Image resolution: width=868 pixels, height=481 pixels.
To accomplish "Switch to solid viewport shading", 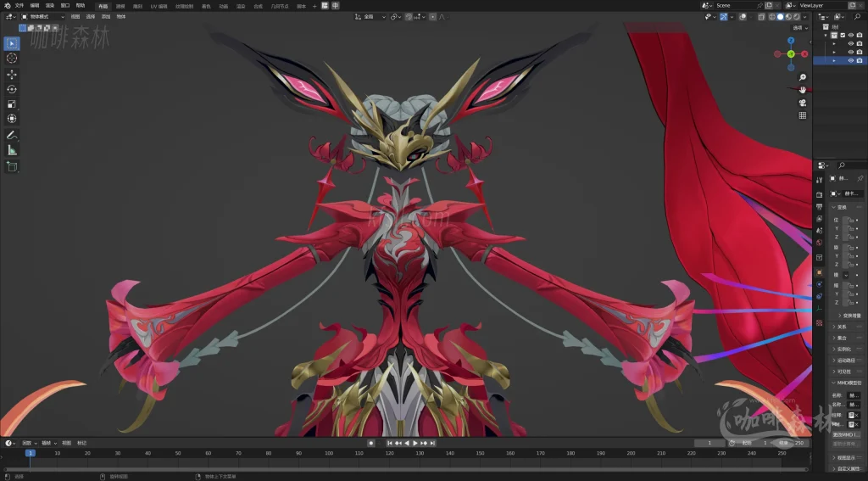I will point(781,17).
